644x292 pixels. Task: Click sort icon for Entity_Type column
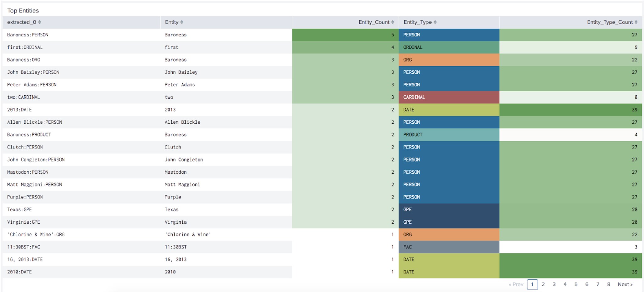click(x=435, y=22)
